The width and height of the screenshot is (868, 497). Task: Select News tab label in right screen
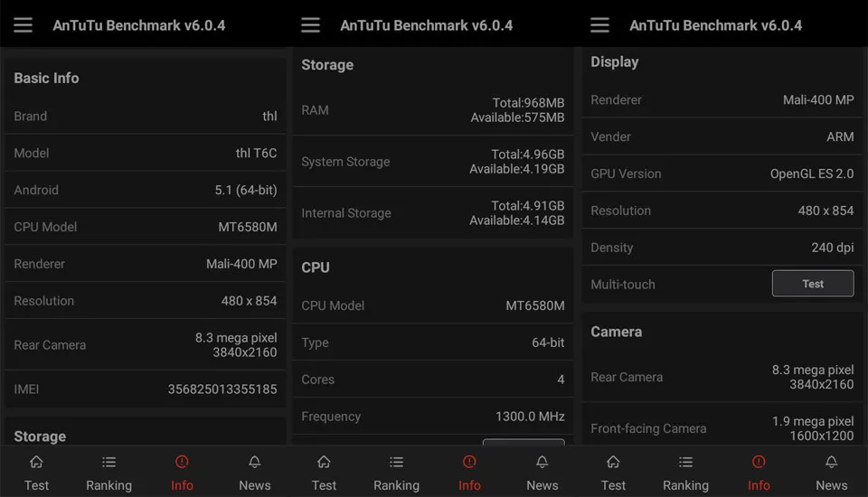click(832, 485)
